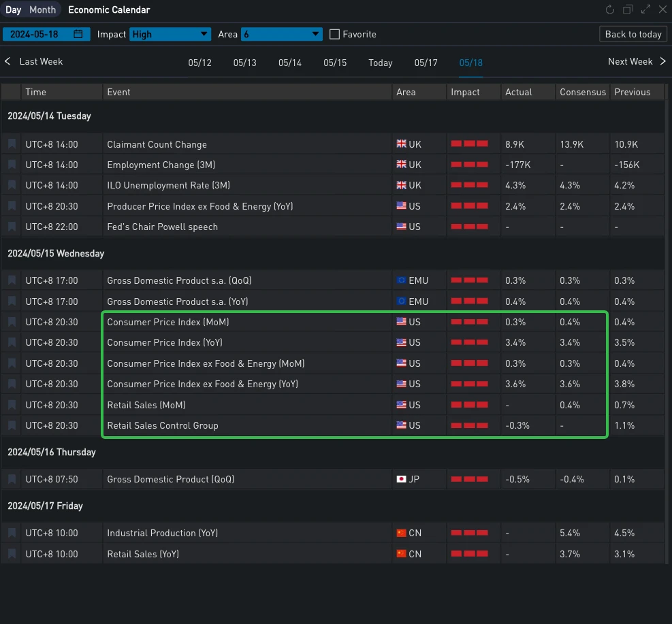Select the 05/14 date tab
Image resolution: width=672 pixels, height=624 pixels.
pos(289,63)
